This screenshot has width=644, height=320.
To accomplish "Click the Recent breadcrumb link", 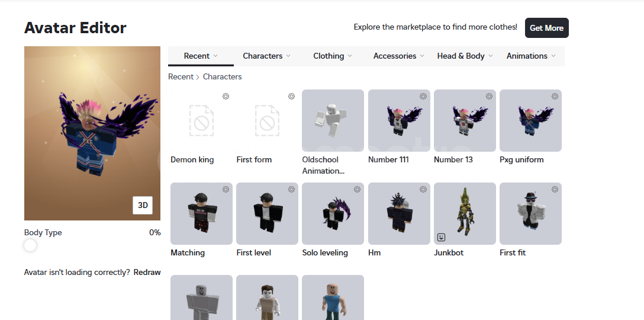I will click(x=181, y=77).
